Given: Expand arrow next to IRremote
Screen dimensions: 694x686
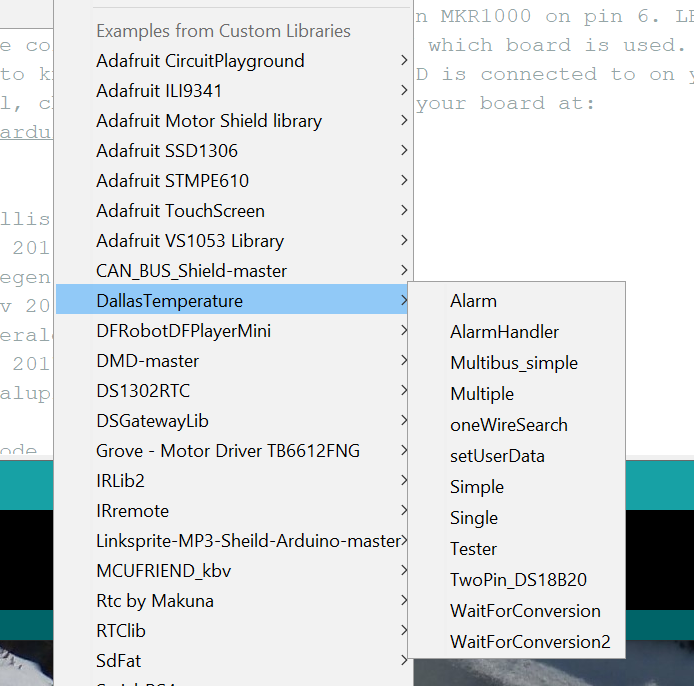Looking at the screenshot, I should 404,511.
